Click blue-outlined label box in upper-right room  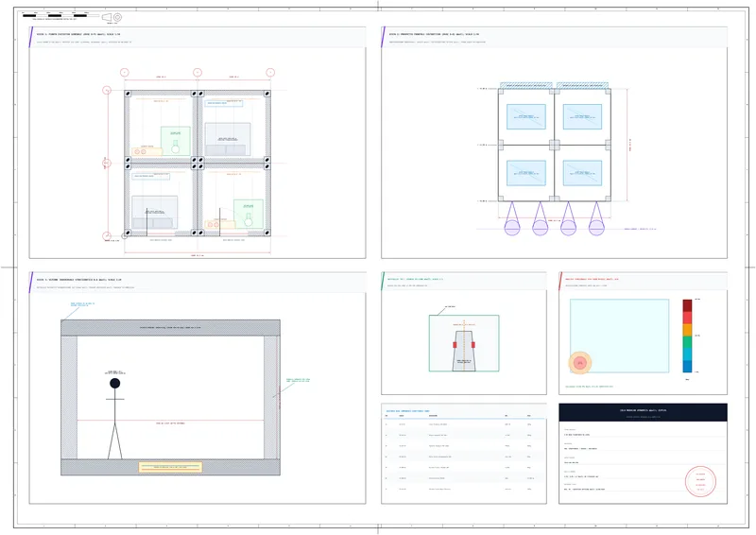coord(224,103)
